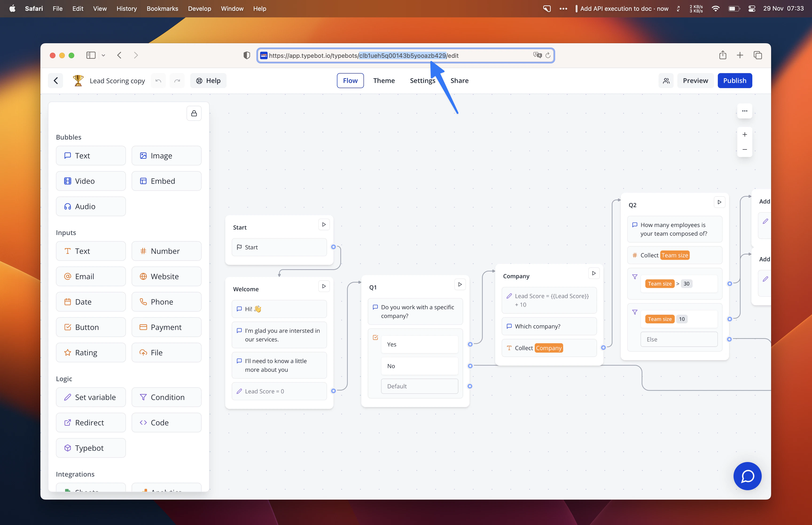Click the undo arrow icon
This screenshot has height=525, width=812.
coord(158,80)
